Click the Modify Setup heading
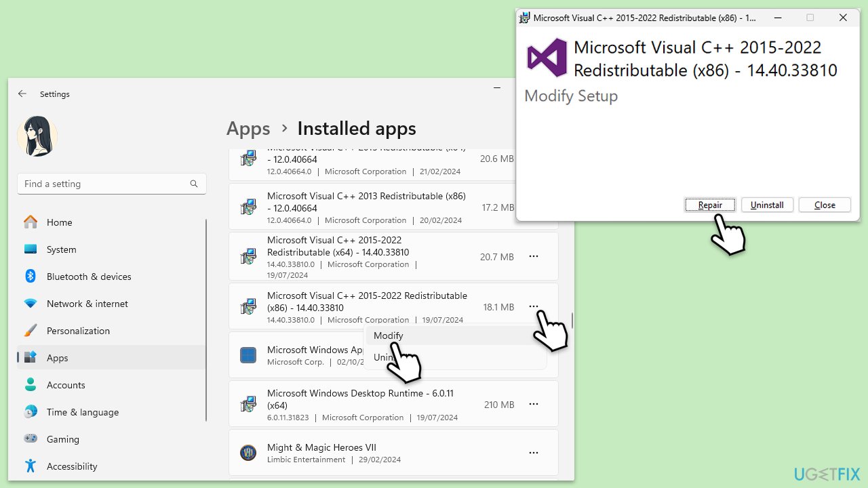868x488 pixels. (x=571, y=96)
